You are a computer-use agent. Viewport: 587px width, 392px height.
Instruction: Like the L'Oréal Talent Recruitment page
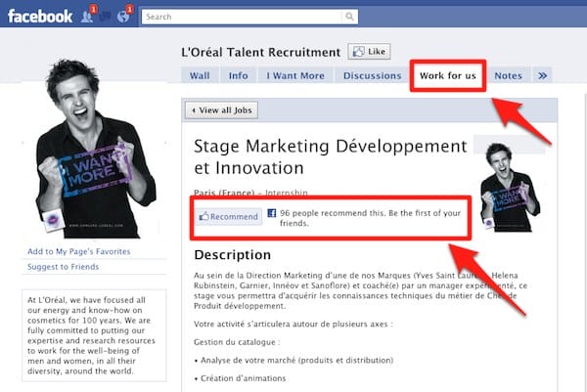pyautogui.click(x=369, y=52)
